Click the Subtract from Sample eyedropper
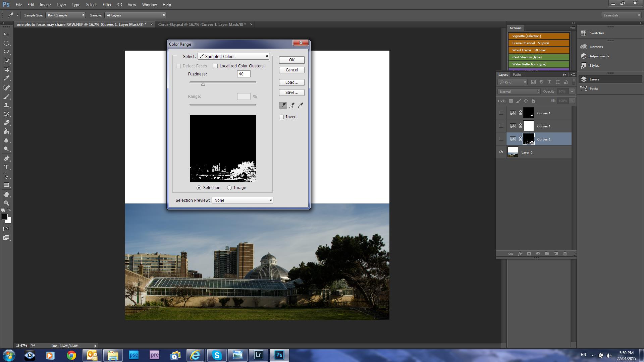The height and width of the screenshot is (362, 644). pyautogui.click(x=301, y=105)
